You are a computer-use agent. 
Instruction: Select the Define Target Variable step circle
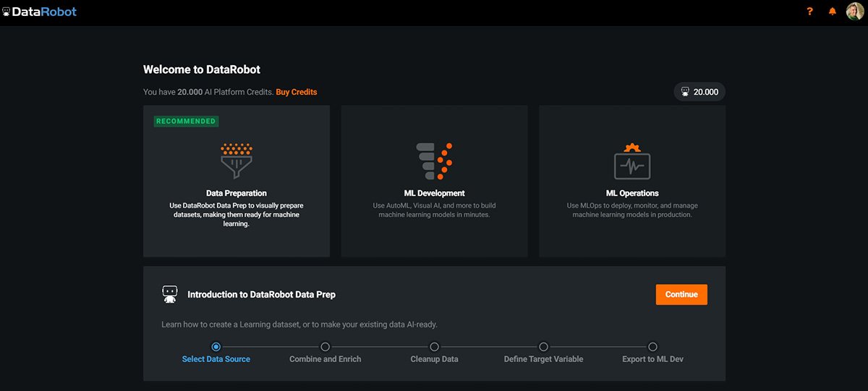tap(543, 347)
